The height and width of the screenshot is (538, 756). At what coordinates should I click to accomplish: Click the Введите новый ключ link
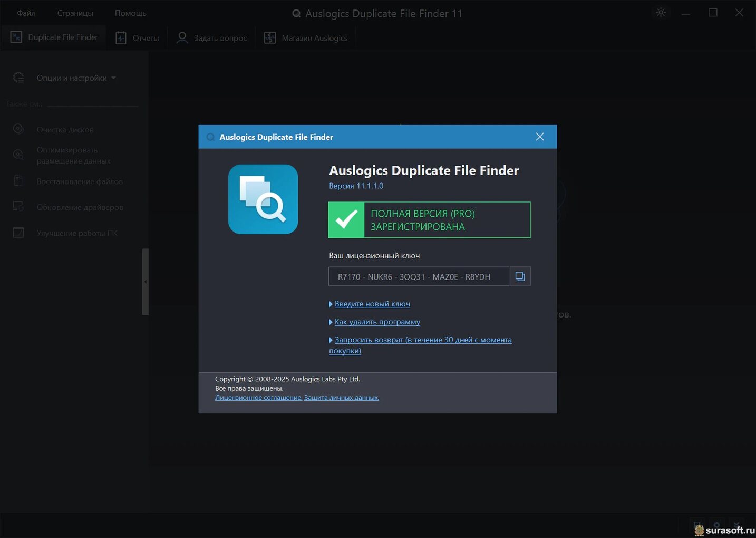coord(372,304)
